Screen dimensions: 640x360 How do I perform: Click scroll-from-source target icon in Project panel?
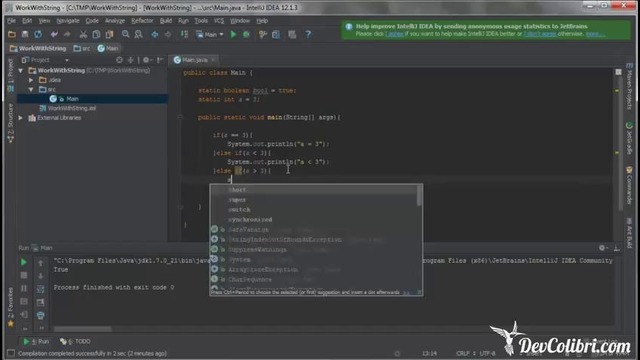pos(119,60)
